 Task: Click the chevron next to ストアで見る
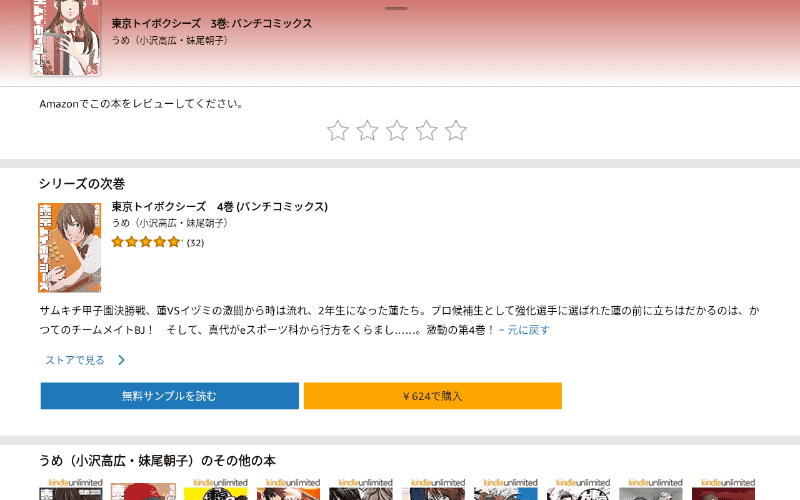(121, 360)
